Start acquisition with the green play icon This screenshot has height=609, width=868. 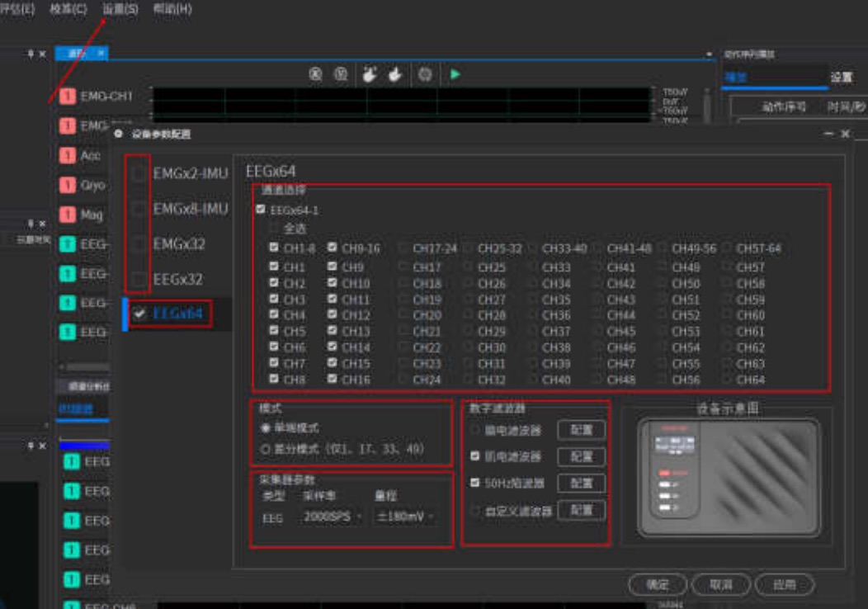(x=455, y=74)
